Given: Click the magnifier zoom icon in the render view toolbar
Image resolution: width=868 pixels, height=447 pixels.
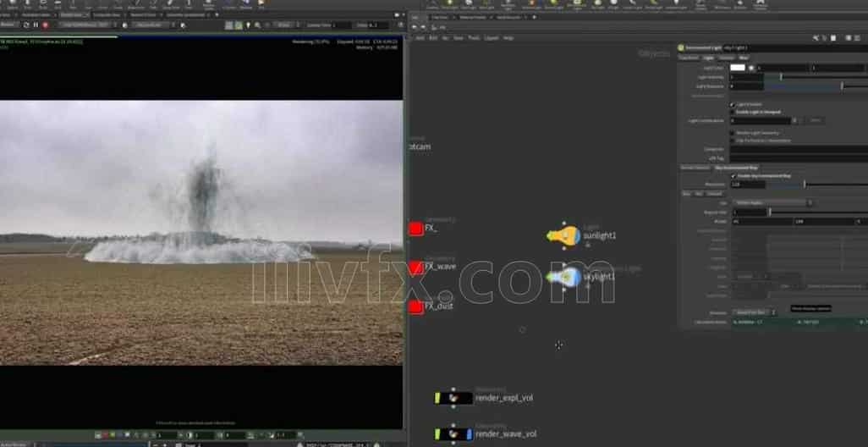Looking at the screenshot, I should (257, 25).
